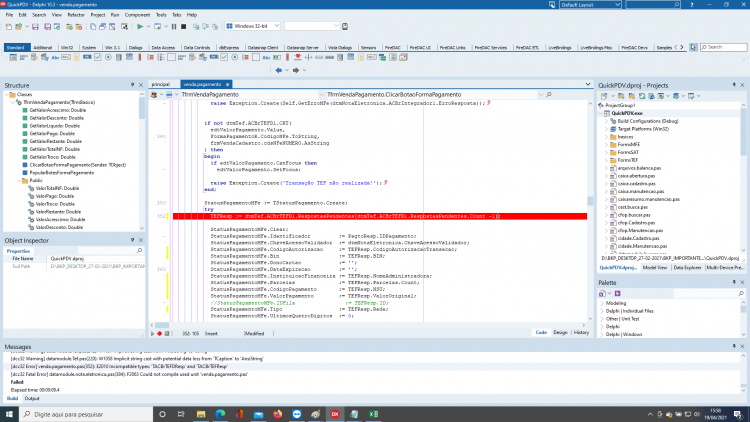The image size is (750, 422).
Task: Click the Stop program (black square) icon
Action: (183, 26)
